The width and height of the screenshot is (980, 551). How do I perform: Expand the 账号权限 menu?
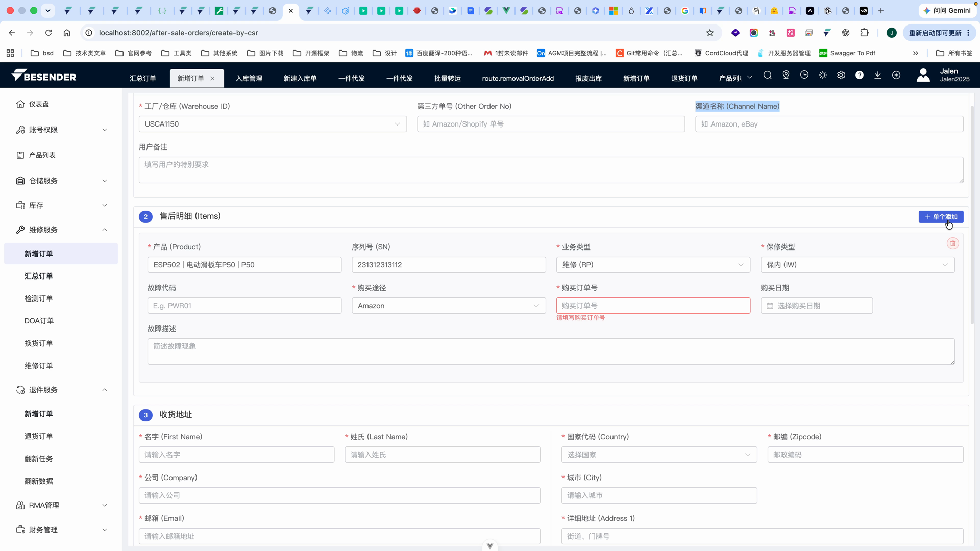(61, 130)
